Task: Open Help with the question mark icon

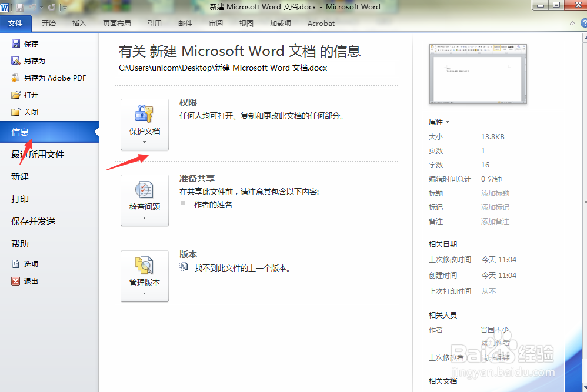Action: tap(582, 24)
